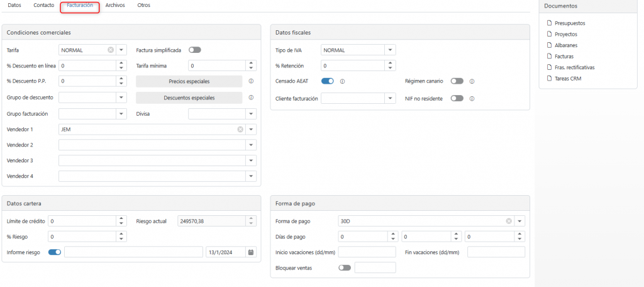Viewport: 644px width, 287px height.
Task: Expand the Grupo de descuento dropdown
Action: point(121,98)
